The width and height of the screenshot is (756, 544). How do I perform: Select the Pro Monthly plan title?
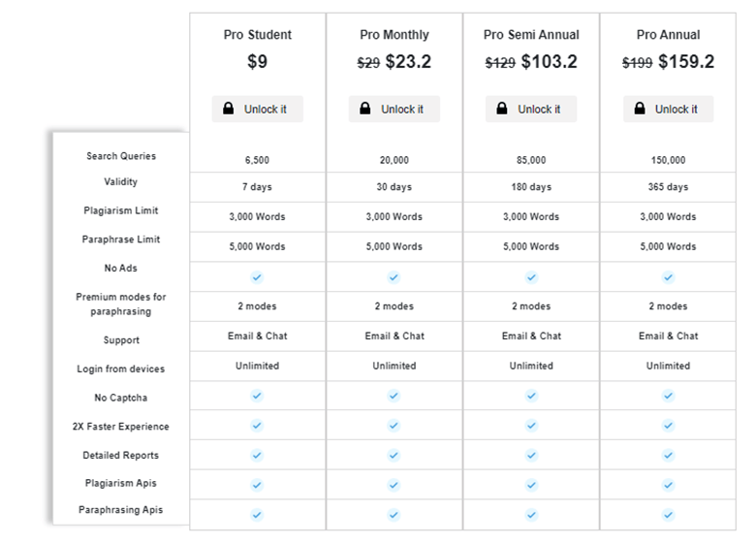394,35
